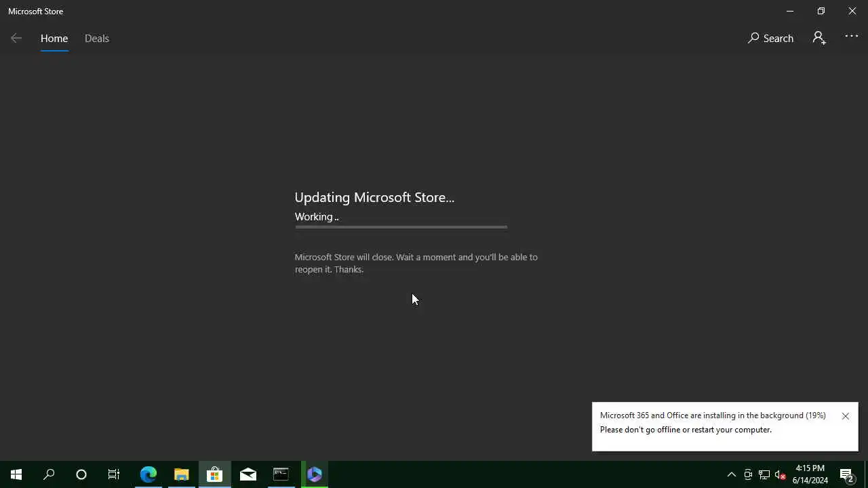Open the Action Center notifications icon
The height and width of the screenshot is (488, 868).
pyautogui.click(x=847, y=474)
